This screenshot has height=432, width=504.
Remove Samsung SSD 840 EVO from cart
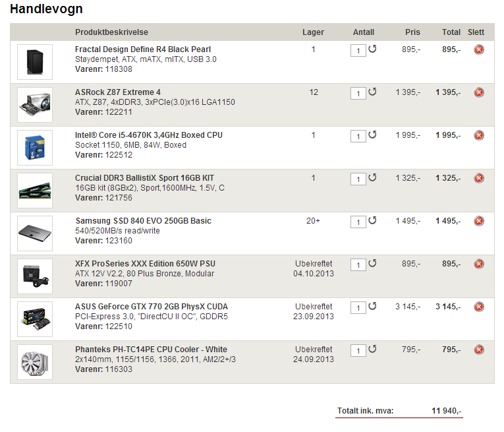479,221
